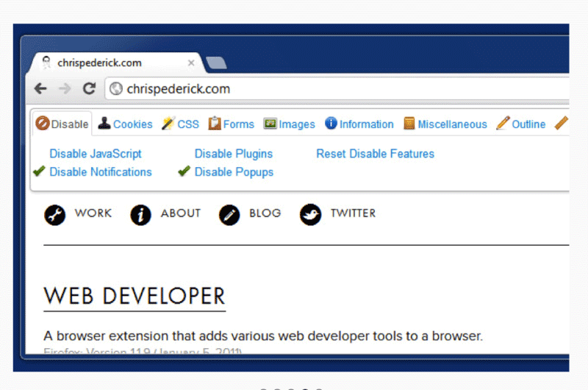Image resolution: width=588 pixels, height=390 pixels.
Task: Click the address bar URL field
Action: click(x=337, y=89)
